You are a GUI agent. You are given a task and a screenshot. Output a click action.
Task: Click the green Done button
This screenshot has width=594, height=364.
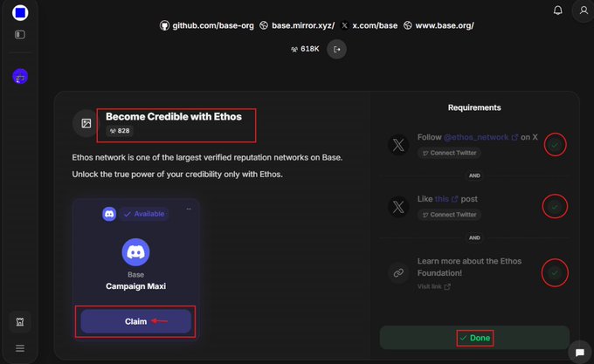click(474, 338)
